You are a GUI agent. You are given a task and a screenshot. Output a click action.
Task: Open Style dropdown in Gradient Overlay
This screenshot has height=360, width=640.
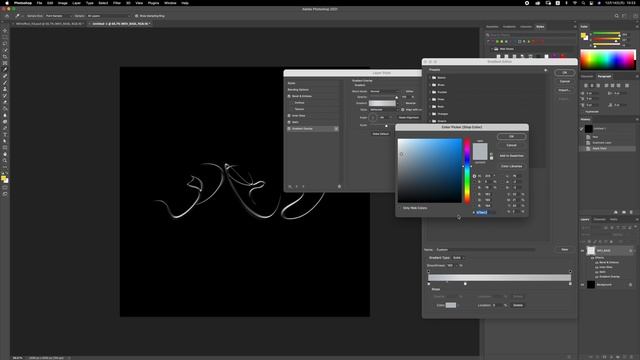point(383,110)
